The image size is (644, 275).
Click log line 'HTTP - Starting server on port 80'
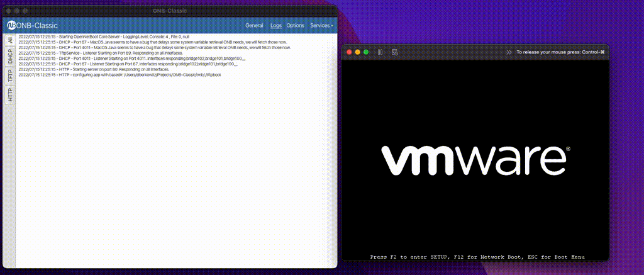tap(94, 69)
